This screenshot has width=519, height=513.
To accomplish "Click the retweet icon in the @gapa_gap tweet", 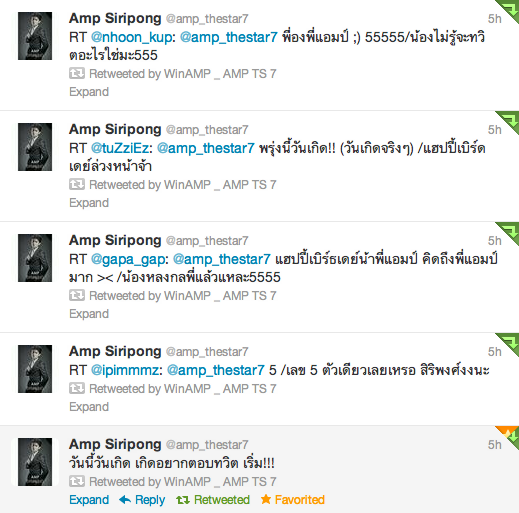I will (x=77, y=295).
